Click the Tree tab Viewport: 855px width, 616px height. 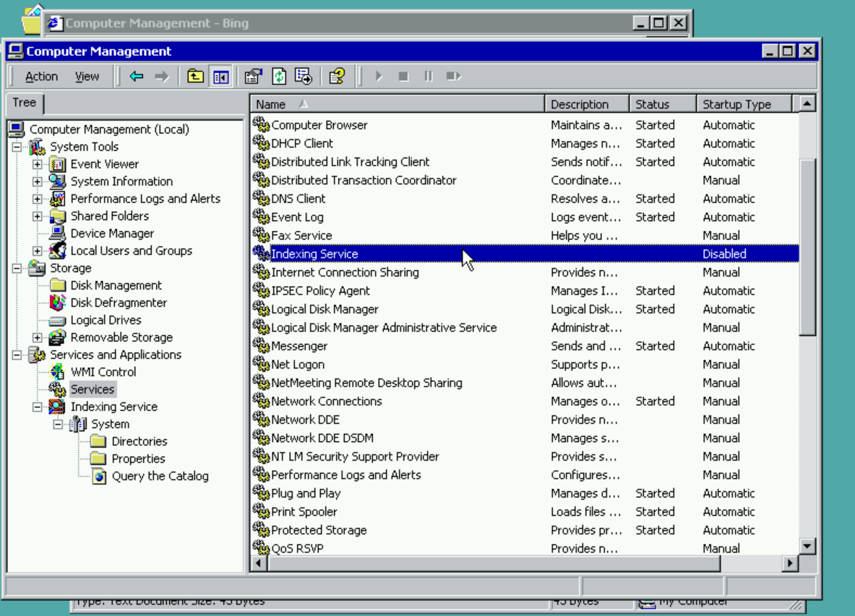tap(24, 103)
